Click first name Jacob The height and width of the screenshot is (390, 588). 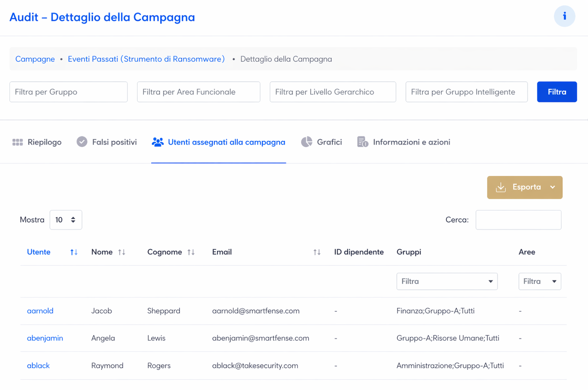pyautogui.click(x=102, y=311)
